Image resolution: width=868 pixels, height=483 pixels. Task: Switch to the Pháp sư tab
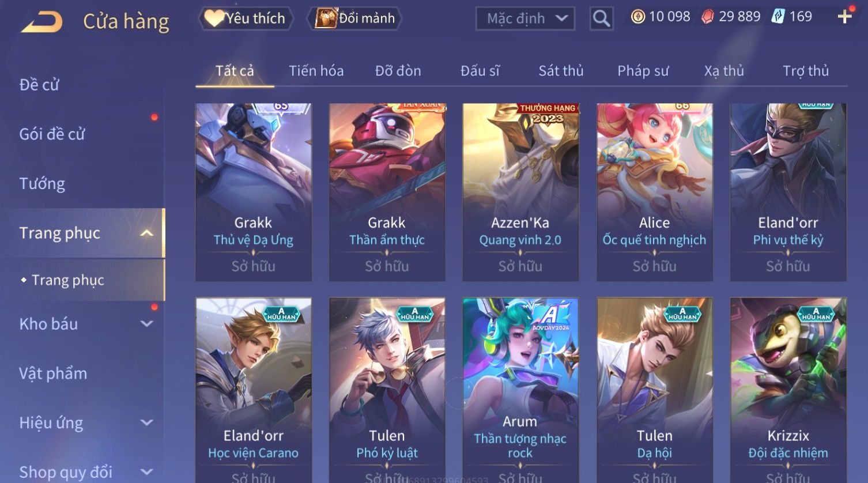tap(643, 71)
